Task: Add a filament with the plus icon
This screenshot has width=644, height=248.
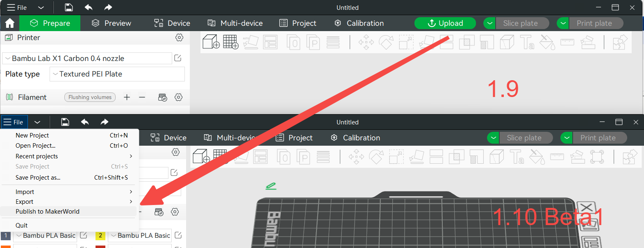Action: coord(127,97)
